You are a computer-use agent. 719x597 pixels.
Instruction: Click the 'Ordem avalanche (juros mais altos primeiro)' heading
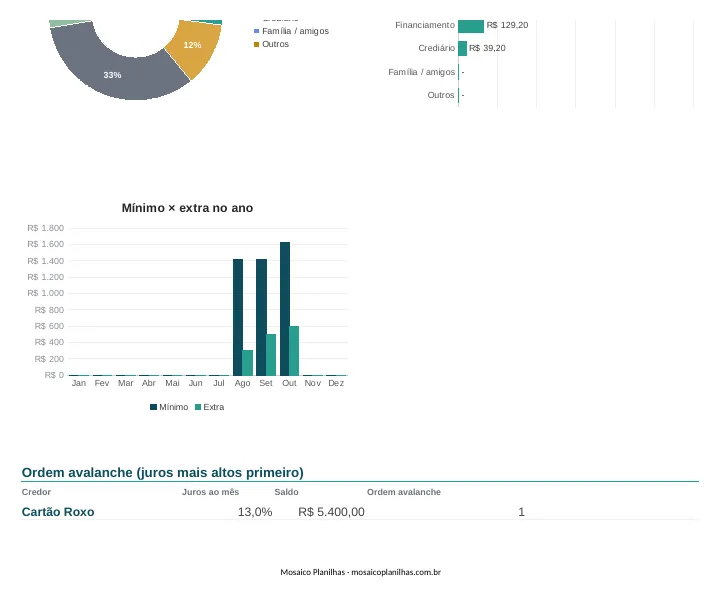point(162,473)
